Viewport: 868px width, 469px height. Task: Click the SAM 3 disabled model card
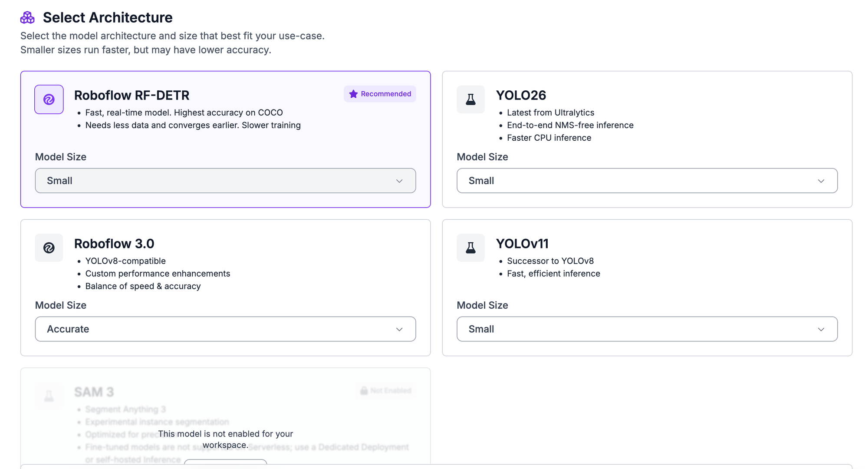tap(225, 416)
